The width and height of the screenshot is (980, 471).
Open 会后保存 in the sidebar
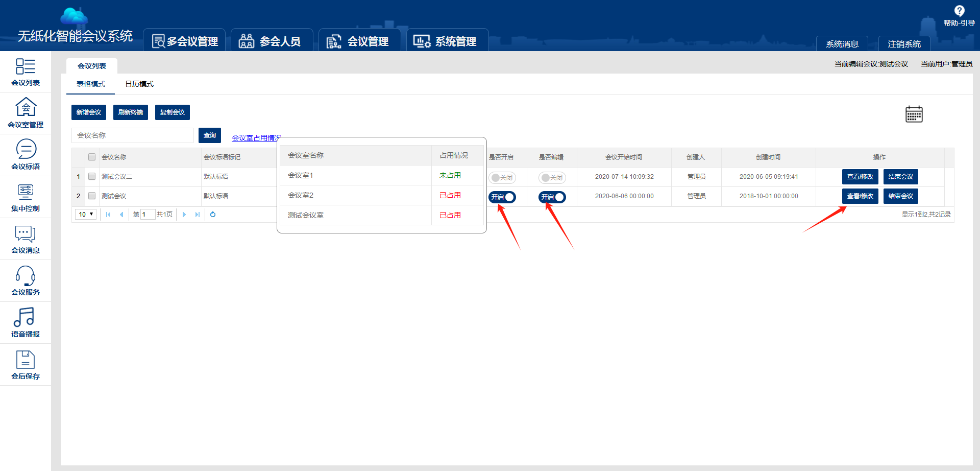[x=26, y=365]
